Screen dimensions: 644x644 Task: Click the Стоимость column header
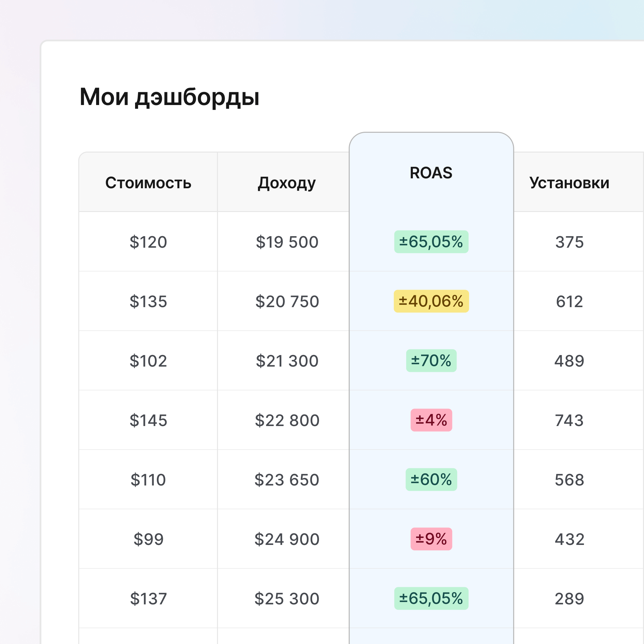point(148,183)
